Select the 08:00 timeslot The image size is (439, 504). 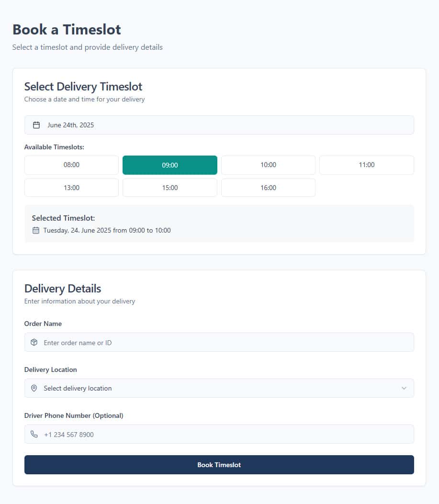click(71, 165)
